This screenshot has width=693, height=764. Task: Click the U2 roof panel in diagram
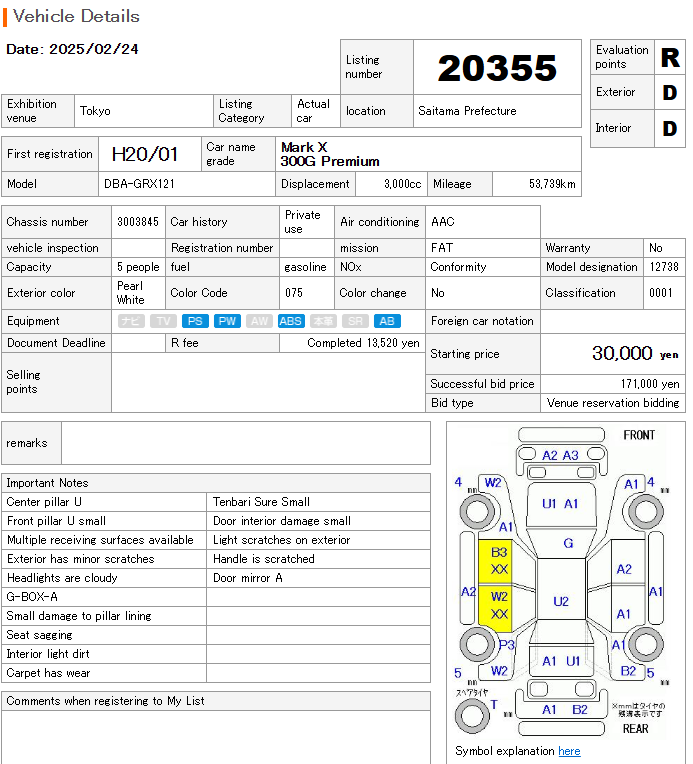click(x=561, y=601)
